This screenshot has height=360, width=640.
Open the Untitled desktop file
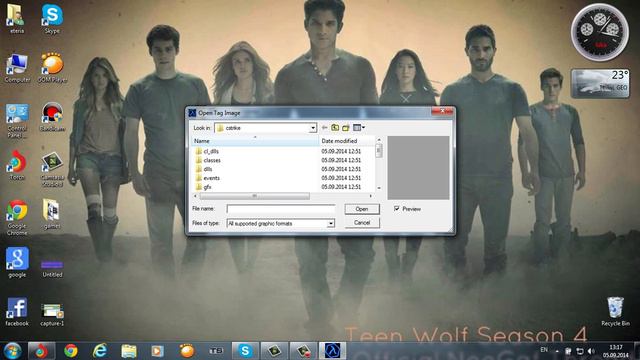click(x=52, y=268)
